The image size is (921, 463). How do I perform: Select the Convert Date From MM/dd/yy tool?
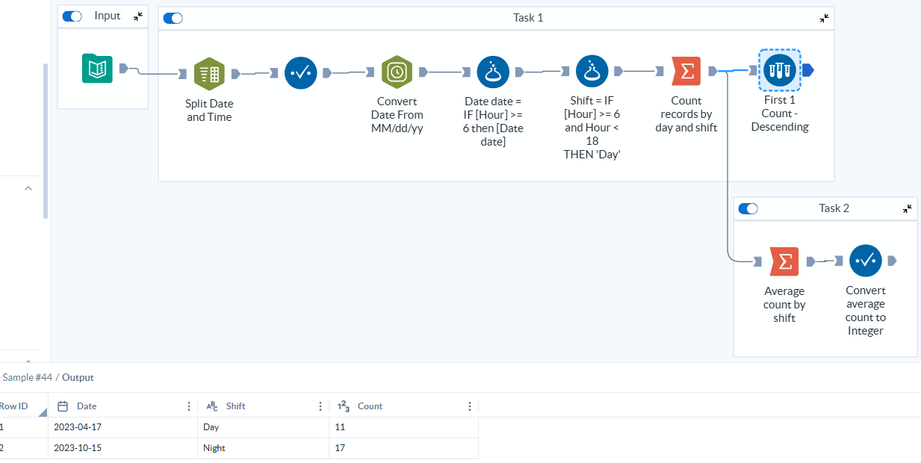click(397, 72)
